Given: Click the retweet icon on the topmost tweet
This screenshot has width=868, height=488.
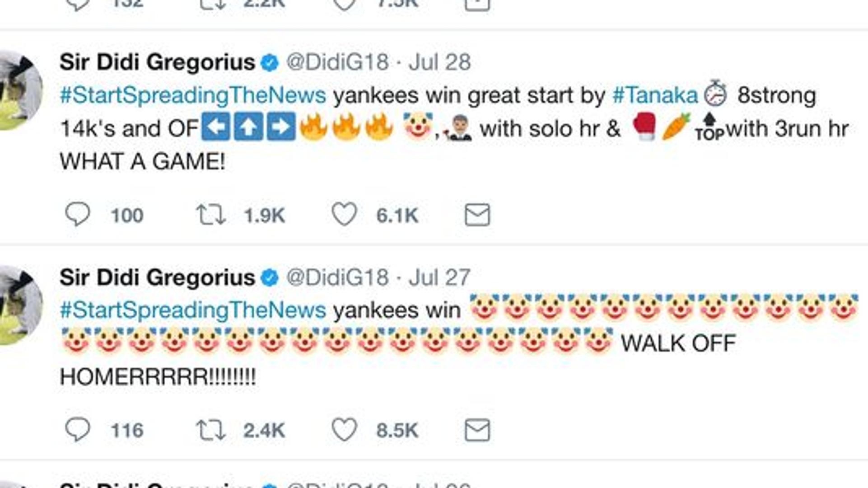Looking at the screenshot, I should point(212,5).
